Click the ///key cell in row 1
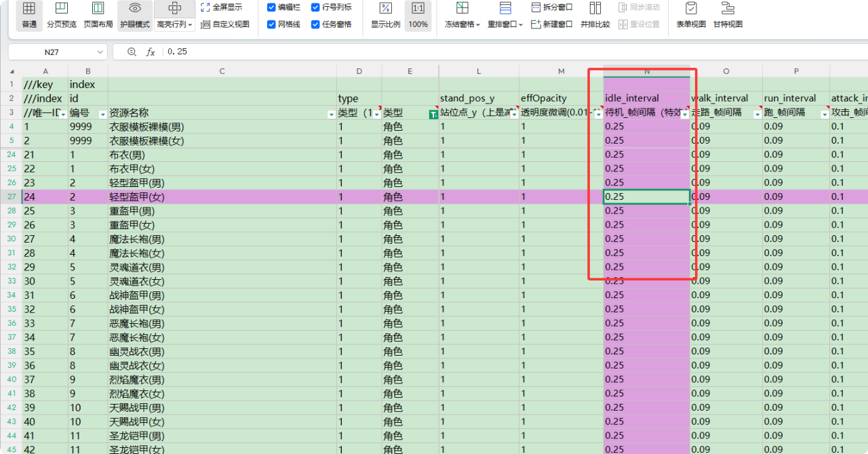Viewport: 868px width, 454px height. click(45, 85)
